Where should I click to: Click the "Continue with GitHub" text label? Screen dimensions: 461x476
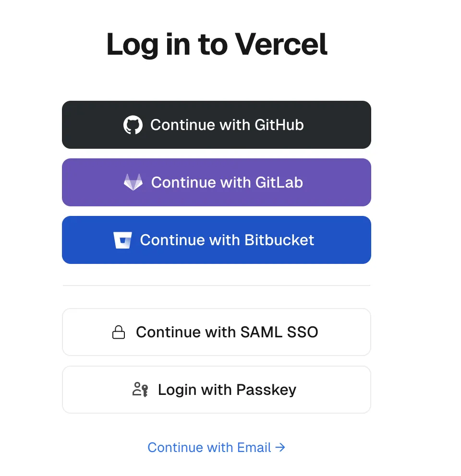pos(227,125)
